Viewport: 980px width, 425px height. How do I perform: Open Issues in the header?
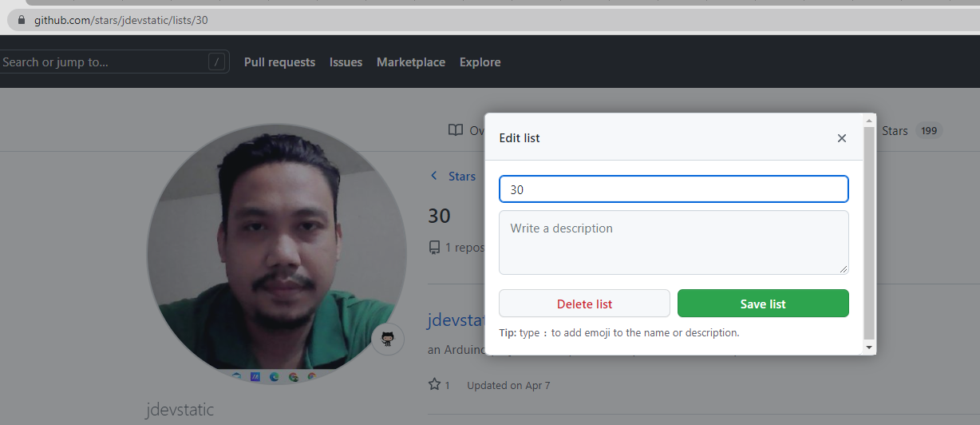(x=346, y=62)
